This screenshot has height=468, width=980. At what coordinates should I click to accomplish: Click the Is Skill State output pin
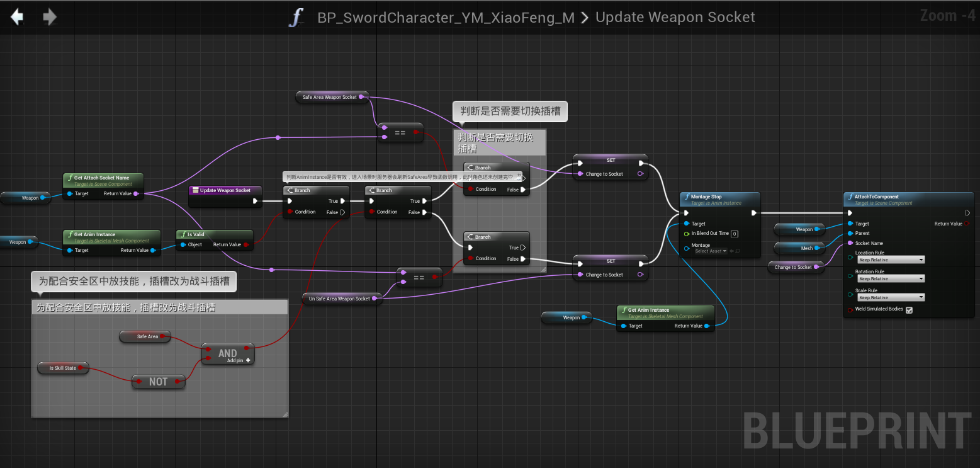[81, 368]
